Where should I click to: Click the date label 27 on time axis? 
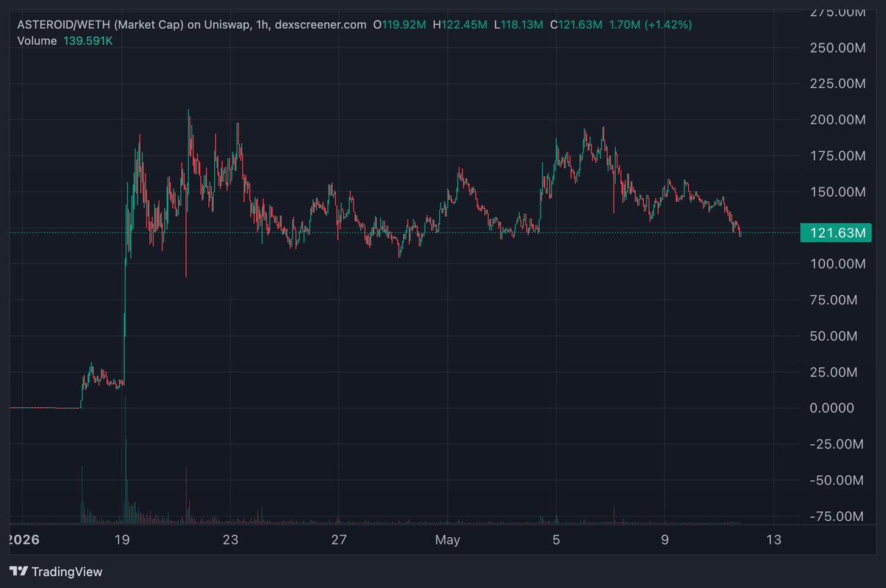[339, 540]
